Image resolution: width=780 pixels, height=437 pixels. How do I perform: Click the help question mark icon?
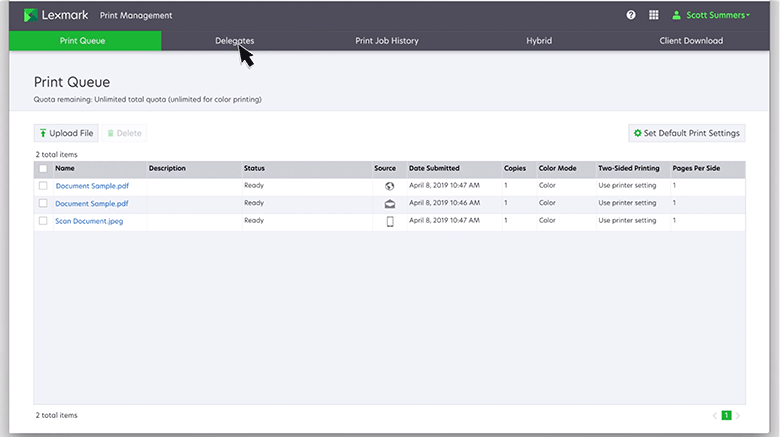tap(631, 15)
